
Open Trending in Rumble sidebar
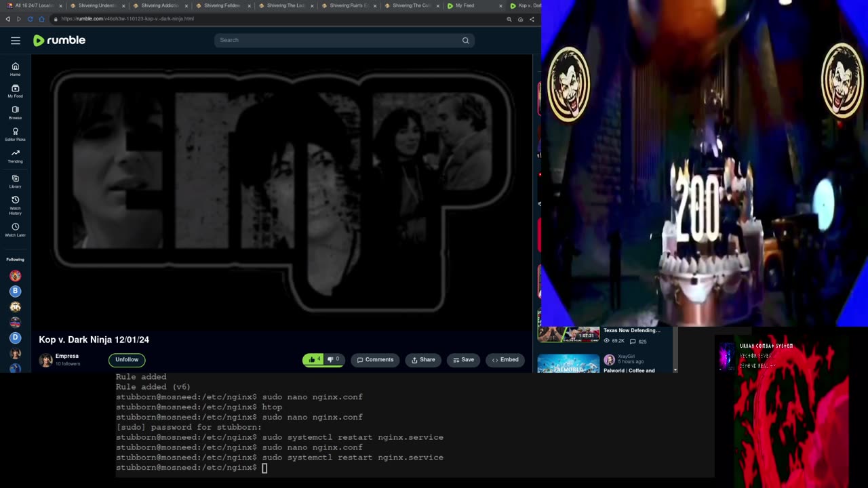[x=15, y=156]
